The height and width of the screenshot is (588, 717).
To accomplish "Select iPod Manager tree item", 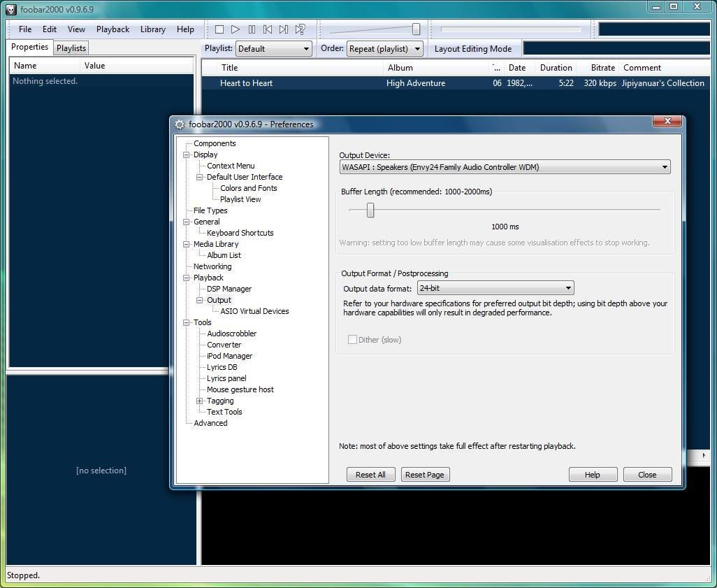I will click(229, 356).
